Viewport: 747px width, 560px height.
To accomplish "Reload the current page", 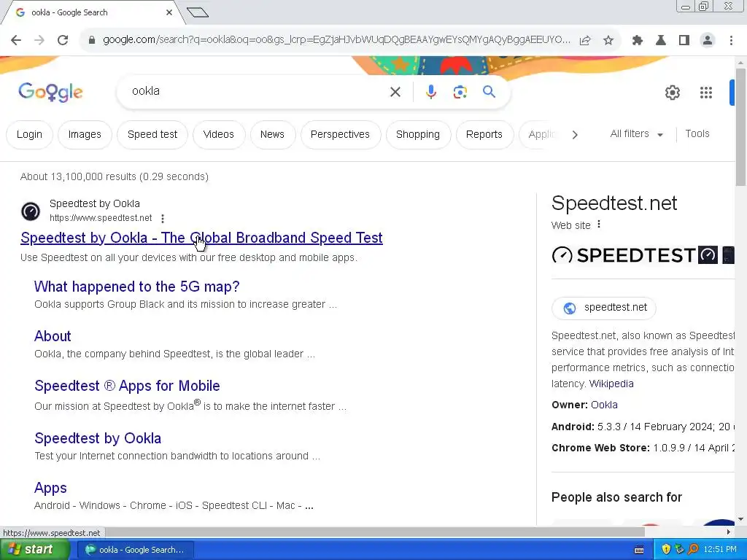I will 63,40.
